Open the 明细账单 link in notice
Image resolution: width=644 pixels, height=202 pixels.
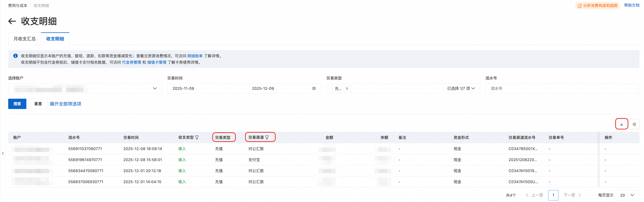tap(195, 56)
